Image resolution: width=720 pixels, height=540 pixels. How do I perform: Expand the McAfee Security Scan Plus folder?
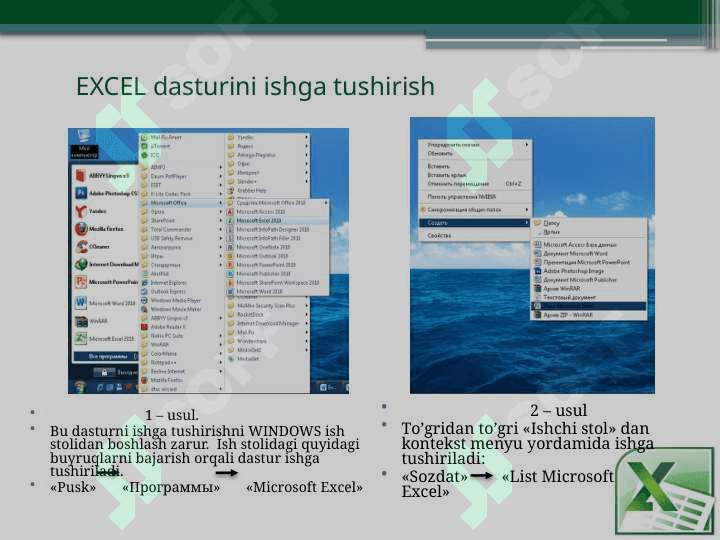coord(267,305)
